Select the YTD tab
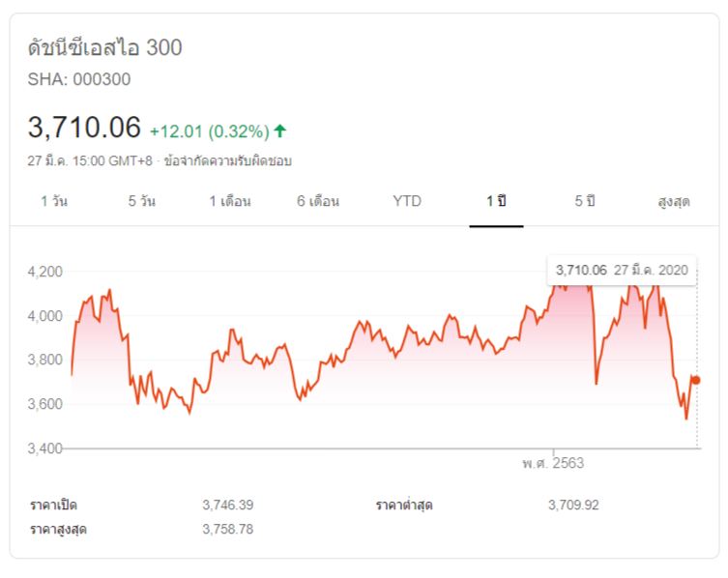The height and width of the screenshot is (578, 728). pyautogui.click(x=407, y=201)
